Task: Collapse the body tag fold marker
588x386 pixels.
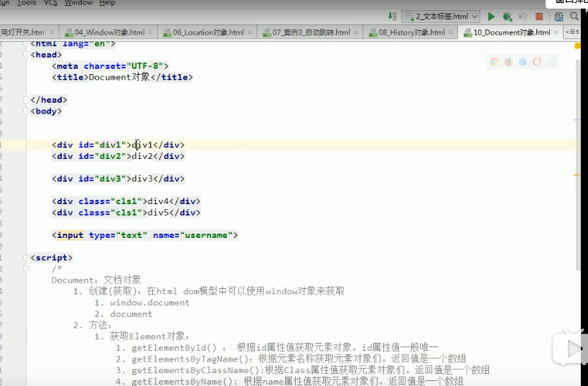Action: (26, 111)
